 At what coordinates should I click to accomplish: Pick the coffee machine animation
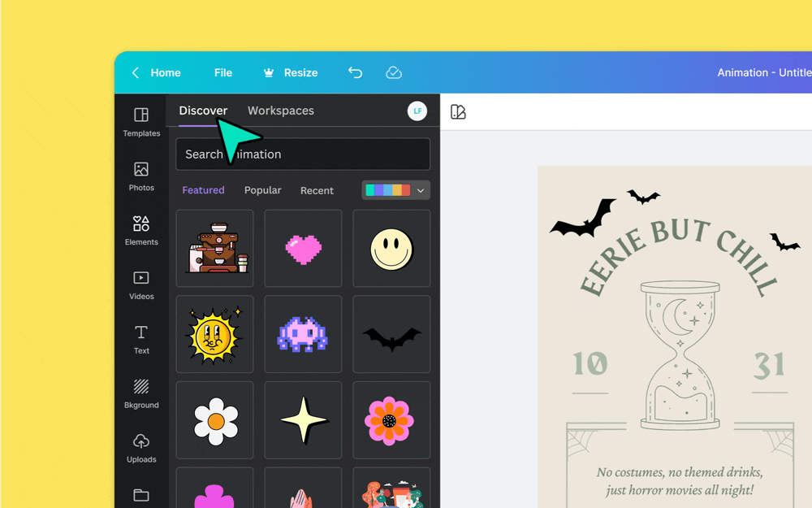[215, 248]
